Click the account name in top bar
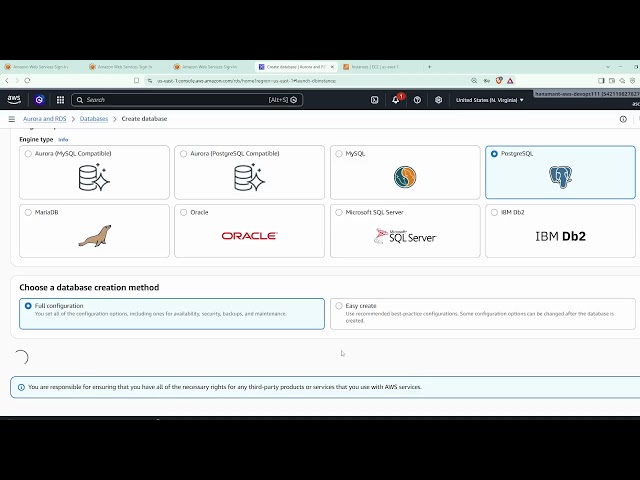The width and height of the screenshot is (640, 480). point(587,94)
